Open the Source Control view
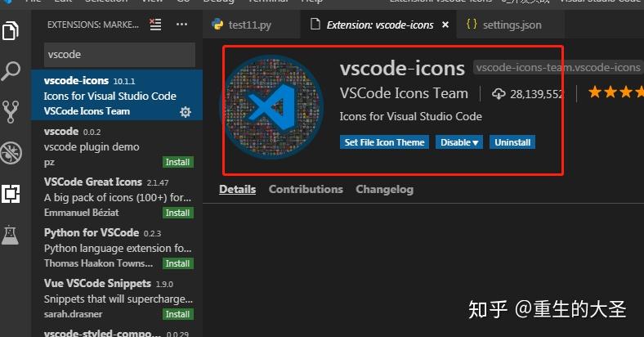 pos(11,112)
